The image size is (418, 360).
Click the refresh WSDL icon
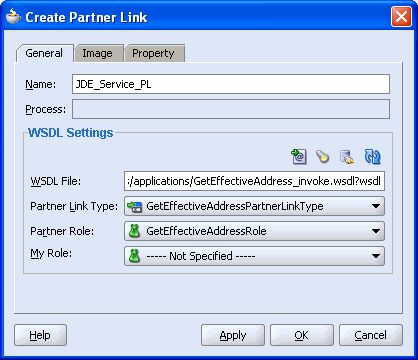pyautogui.click(x=372, y=156)
